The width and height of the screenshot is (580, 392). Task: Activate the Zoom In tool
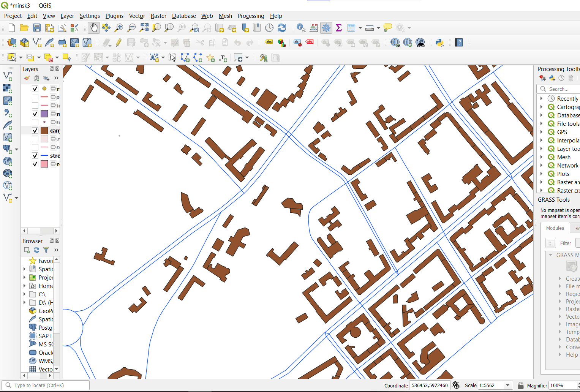(119, 27)
